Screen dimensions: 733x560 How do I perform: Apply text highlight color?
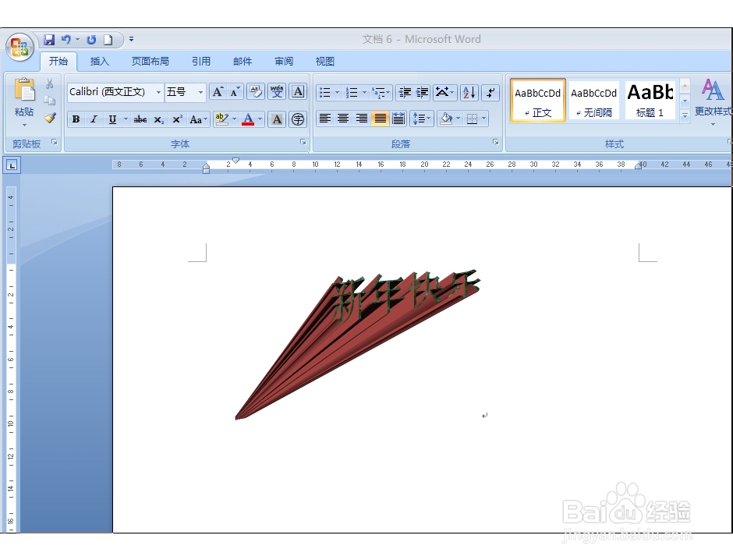[x=222, y=119]
